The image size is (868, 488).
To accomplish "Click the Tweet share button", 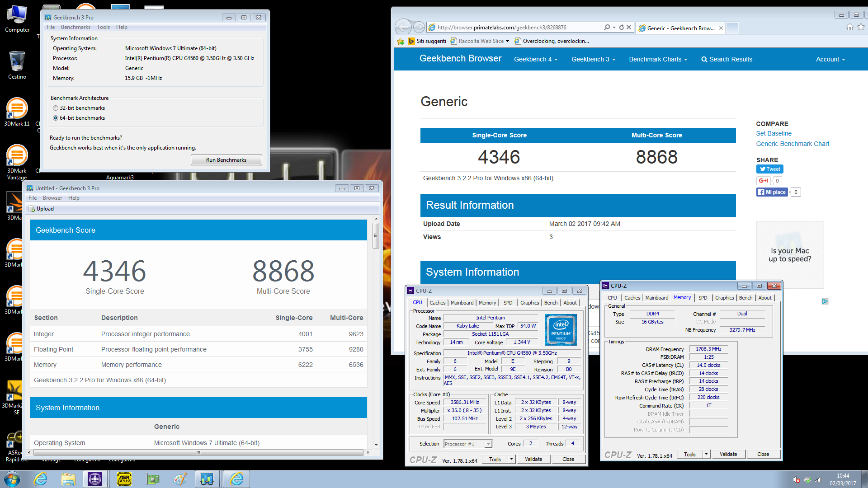I will 769,169.
